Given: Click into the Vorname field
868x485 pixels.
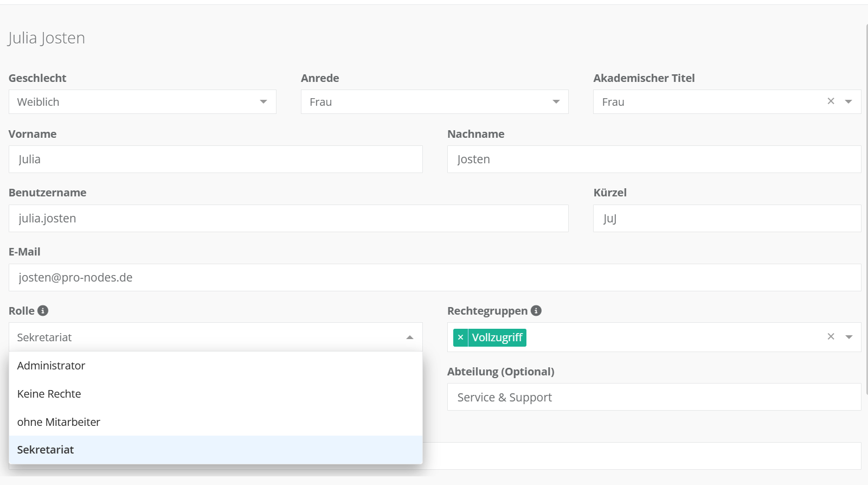Looking at the screenshot, I should [x=215, y=159].
